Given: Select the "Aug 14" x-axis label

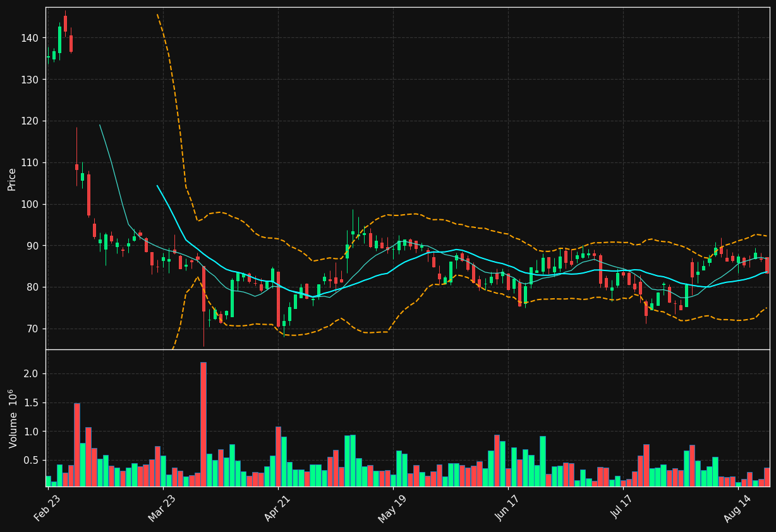Looking at the screenshot, I should [737, 508].
